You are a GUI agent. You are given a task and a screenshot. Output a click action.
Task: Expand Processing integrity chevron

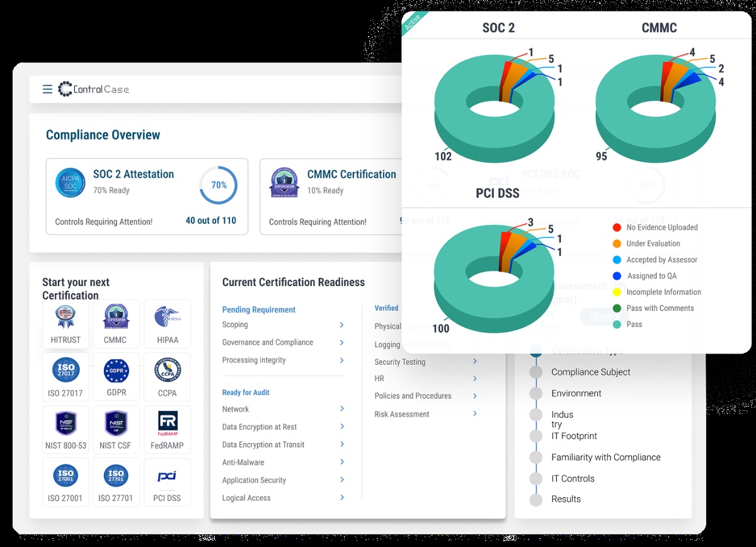tap(342, 360)
